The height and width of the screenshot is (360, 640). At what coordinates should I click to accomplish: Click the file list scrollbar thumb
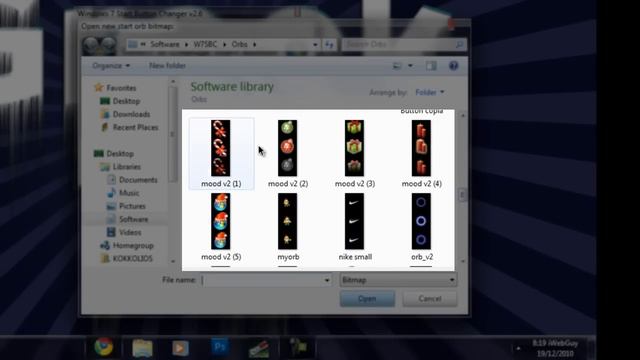pyautogui.click(x=462, y=195)
